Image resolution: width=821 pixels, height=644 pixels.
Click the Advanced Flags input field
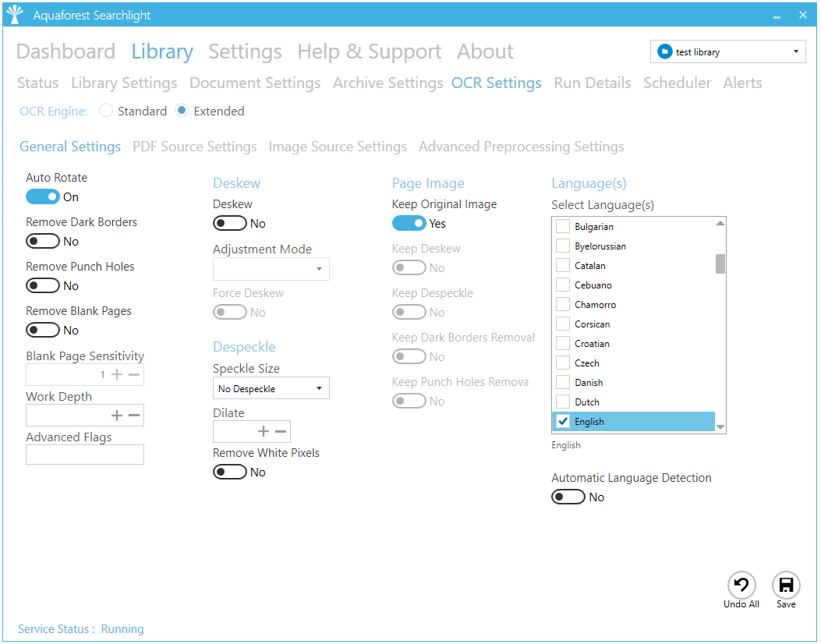(85, 455)
